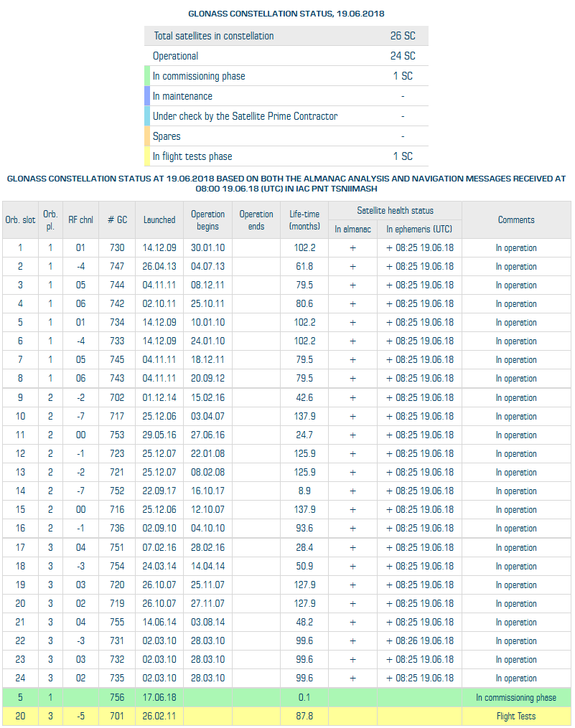The image size is (575, 728).
Task: Click the orange swatch beside Spares
Action: click(x=147, y=136)
